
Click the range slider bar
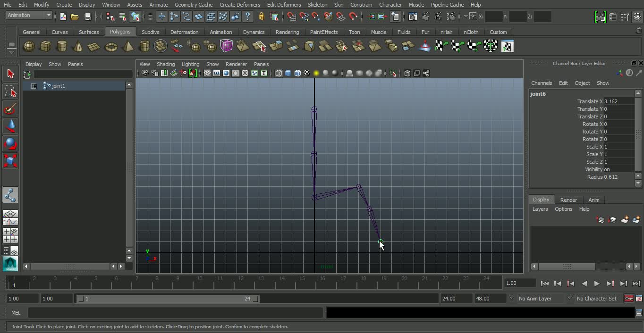168,299
